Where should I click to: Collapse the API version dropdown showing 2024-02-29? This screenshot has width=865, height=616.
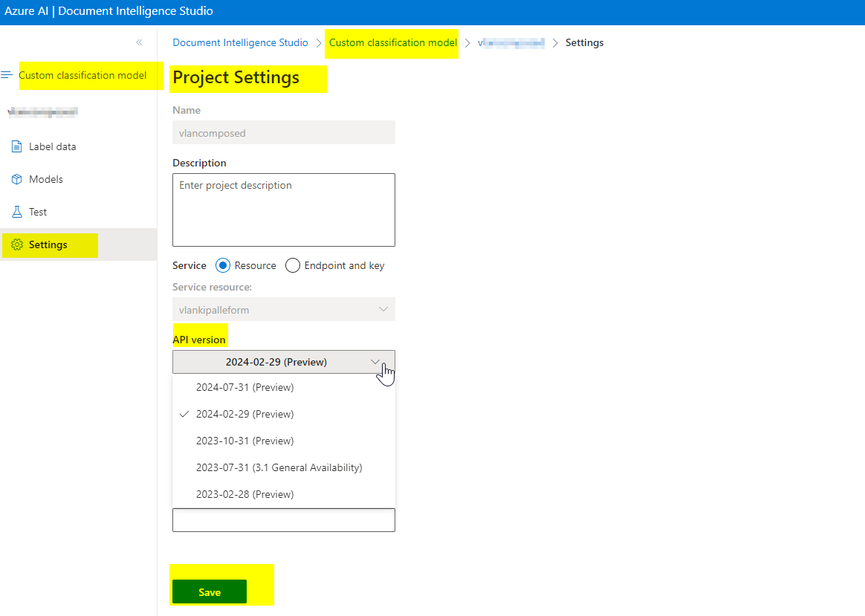[284, 362]
